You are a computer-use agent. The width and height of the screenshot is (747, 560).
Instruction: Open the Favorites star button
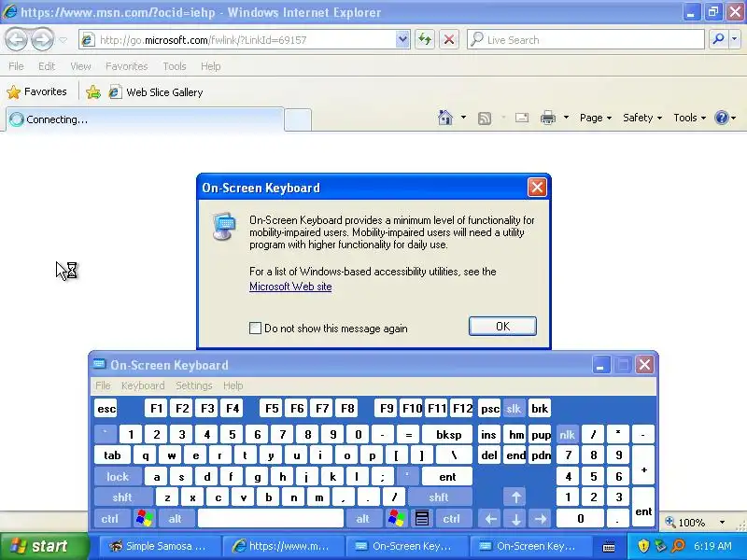pos(36,91)
